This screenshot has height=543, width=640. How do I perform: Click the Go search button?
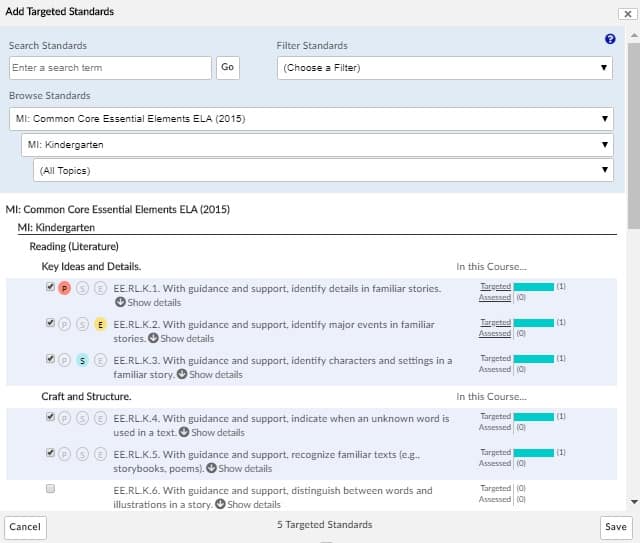tap(228, 67)
